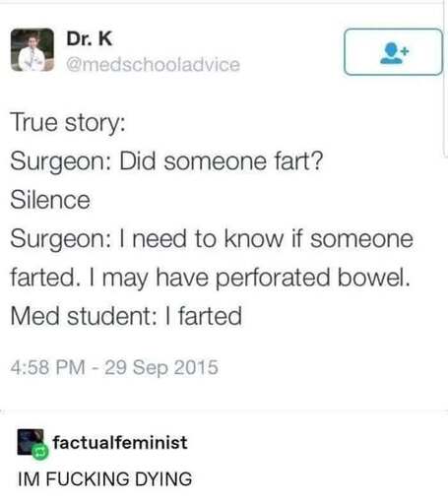Image resolution: width=448 pixels, height=504 pixels.
Task: Click the plus sign on the follow icon
Action: coord(405,51)
